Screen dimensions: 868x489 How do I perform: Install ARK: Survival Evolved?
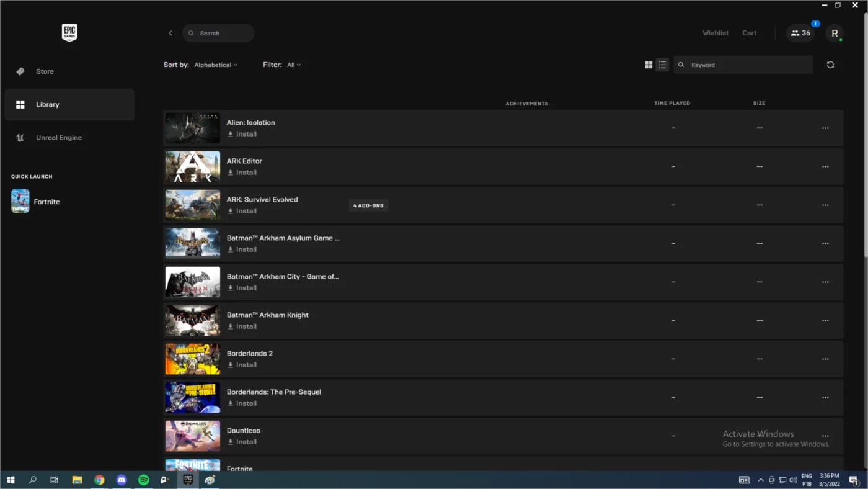click(x=242, y=211)
